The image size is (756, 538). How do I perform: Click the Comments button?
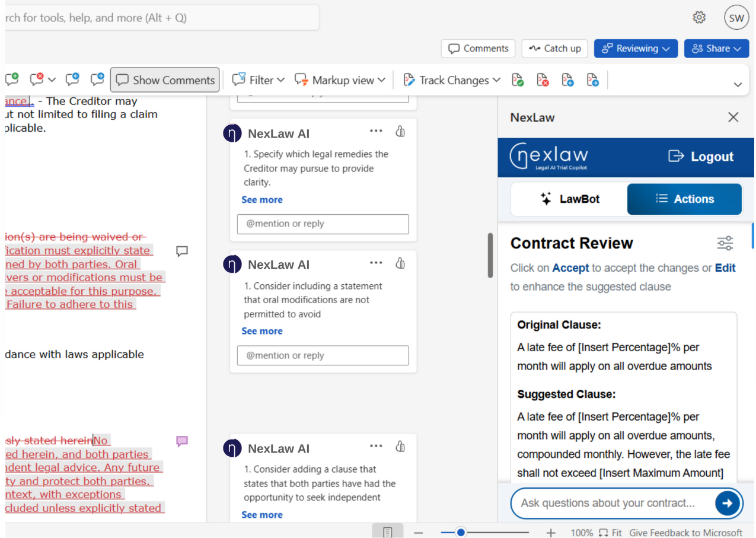pos(478,49)
